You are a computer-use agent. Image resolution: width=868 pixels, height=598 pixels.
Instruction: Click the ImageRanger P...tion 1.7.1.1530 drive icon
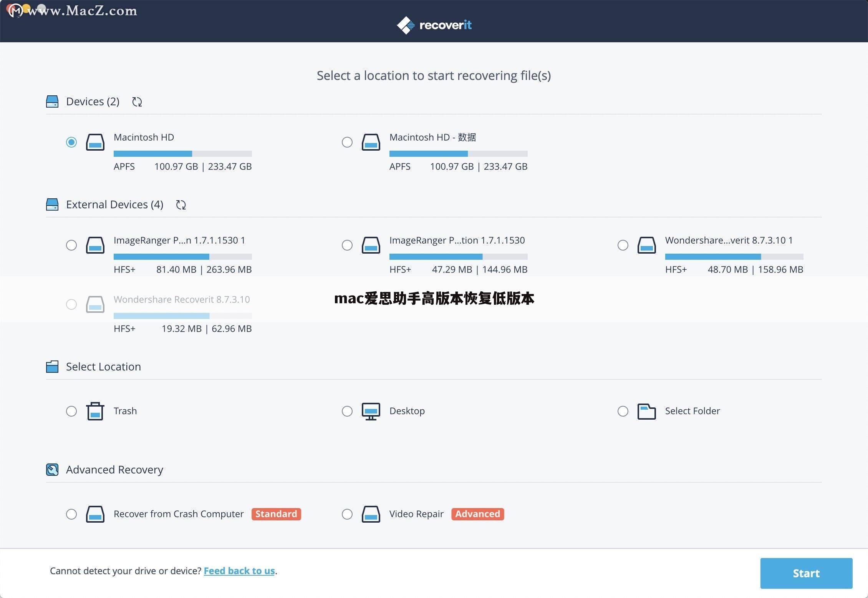point(371,245)
